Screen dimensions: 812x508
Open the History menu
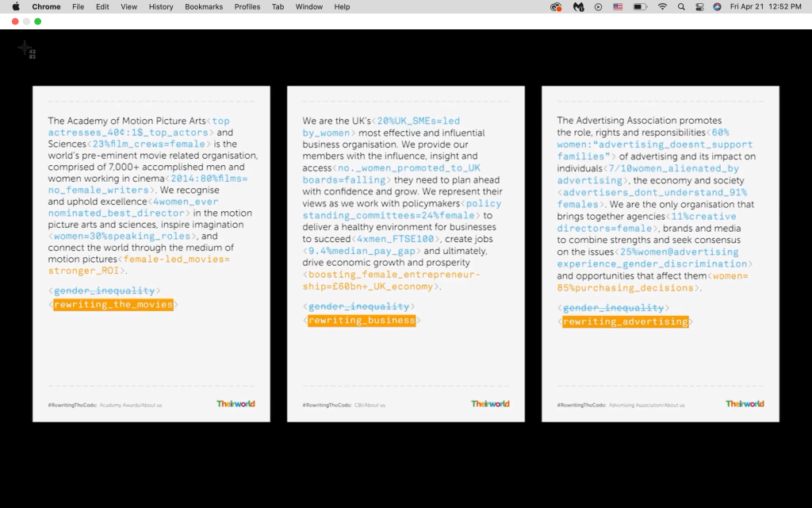pos(161,6)
